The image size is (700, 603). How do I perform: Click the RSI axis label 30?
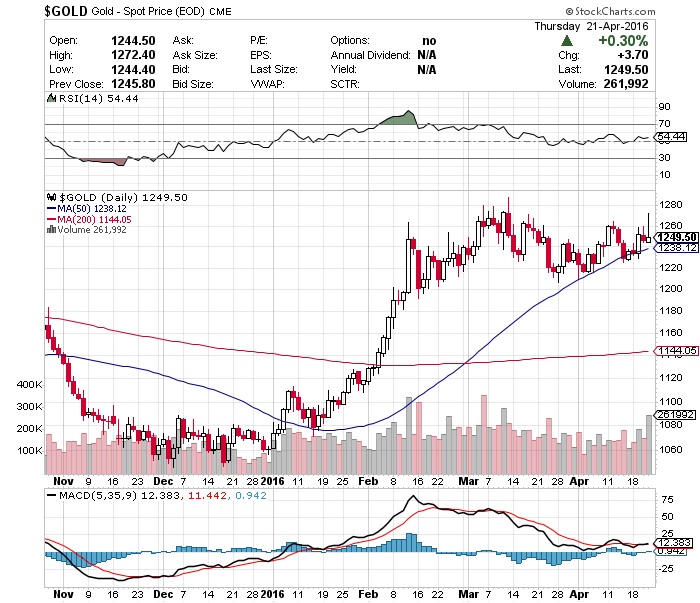coord(664,158)
